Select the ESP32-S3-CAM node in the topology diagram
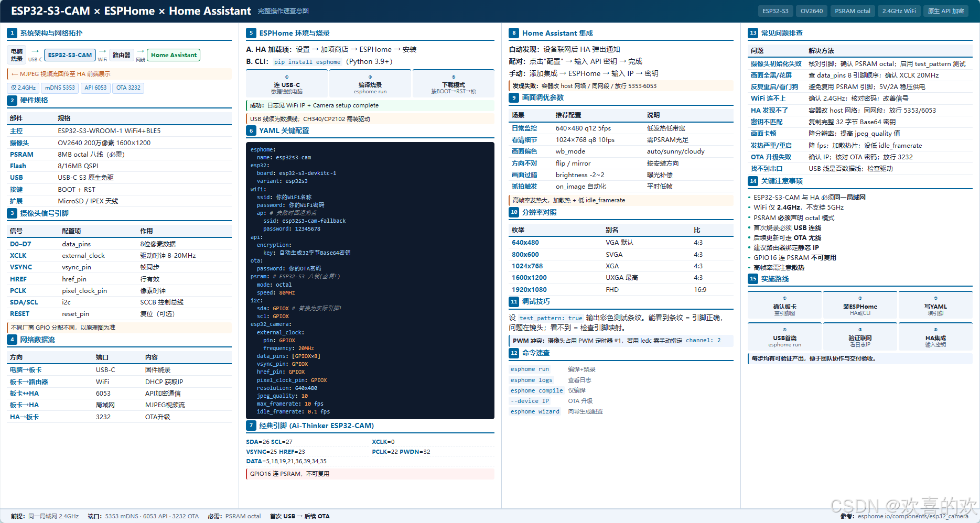 (70, 55)
